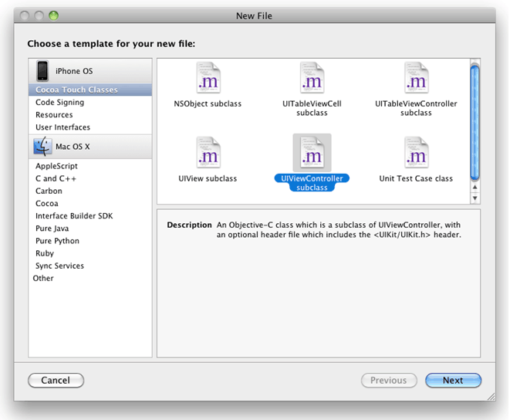510x420 pixels.
Task: Click the Mac OS X Finder icon
Action: pyautogui.click(x=42, y=146)
